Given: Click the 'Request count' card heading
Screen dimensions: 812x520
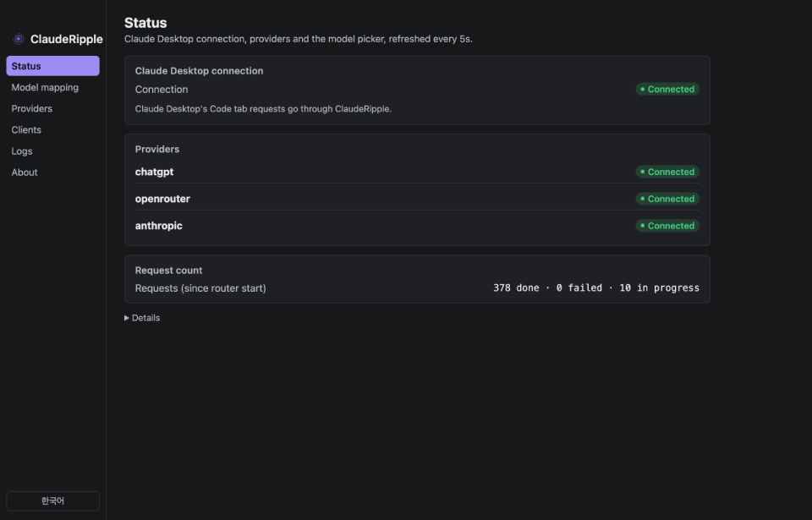Looking at the screenshot, I should point(168,271).
